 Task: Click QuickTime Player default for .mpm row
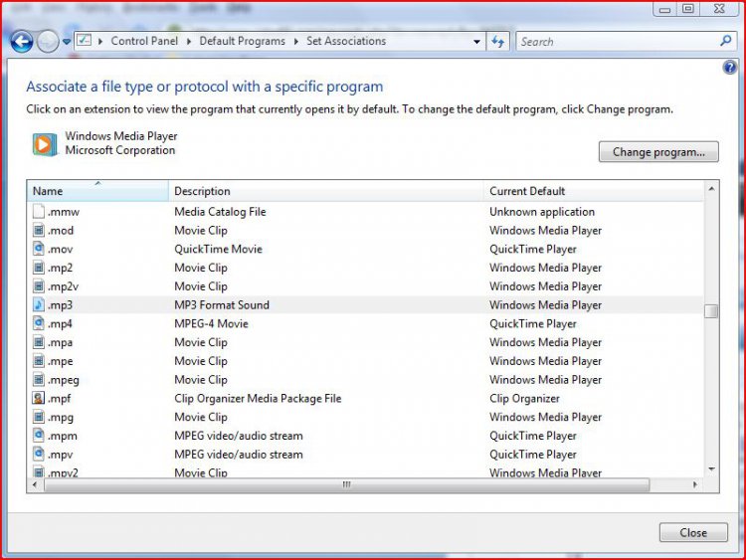coord(533,436)
